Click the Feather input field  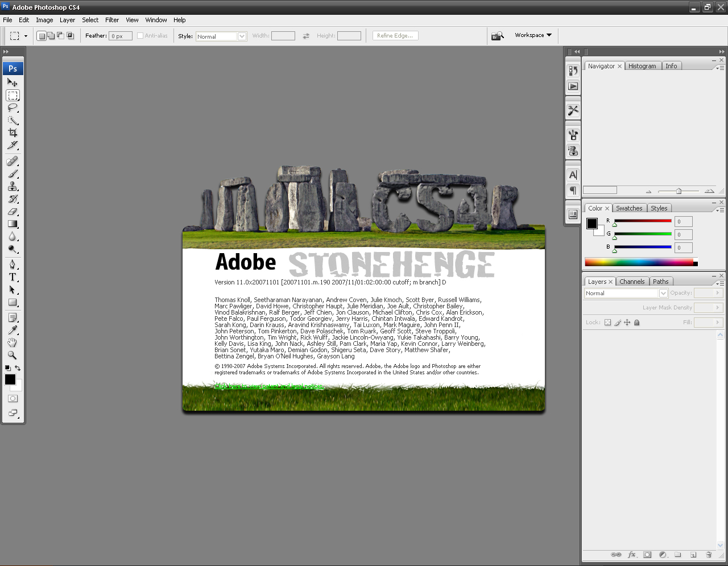(x=121, y=36)
